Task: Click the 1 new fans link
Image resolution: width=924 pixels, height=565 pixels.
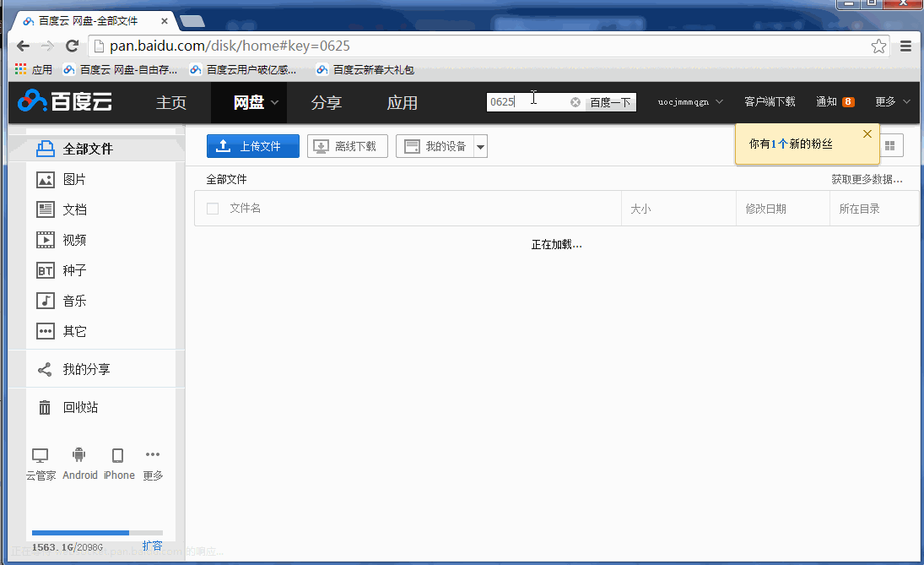Action: pyautogui.click(x=780, y=144)
